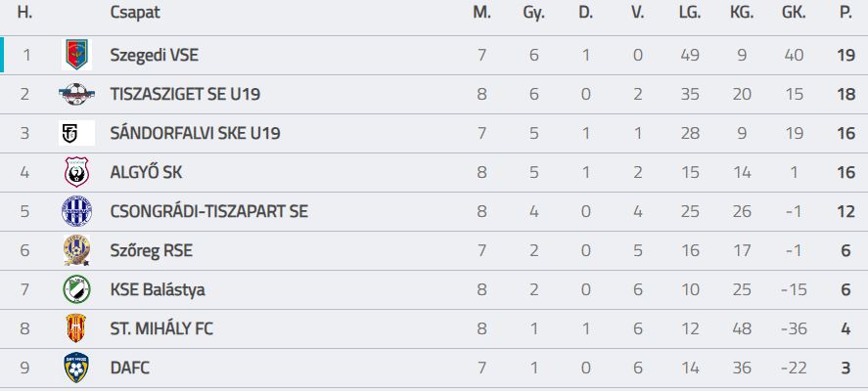Image resolution: width=868 pixels, height=391 pixels.
Task: Click the Csongrádi-Tiszapart SE logo
Action: 76,211
